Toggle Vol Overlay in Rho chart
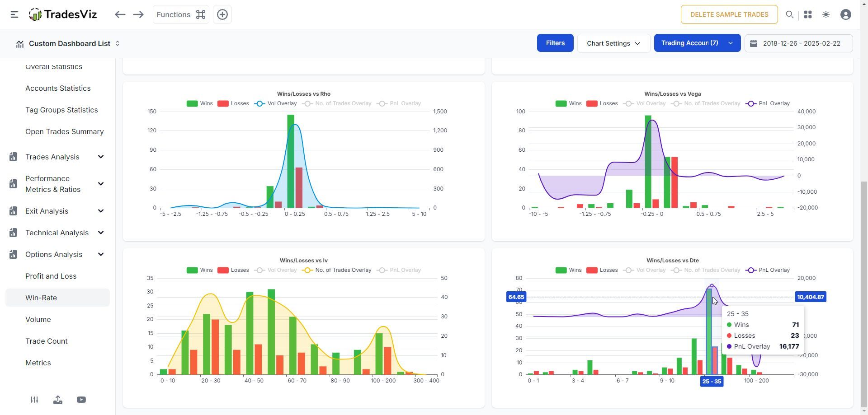 tap(275, 103)
